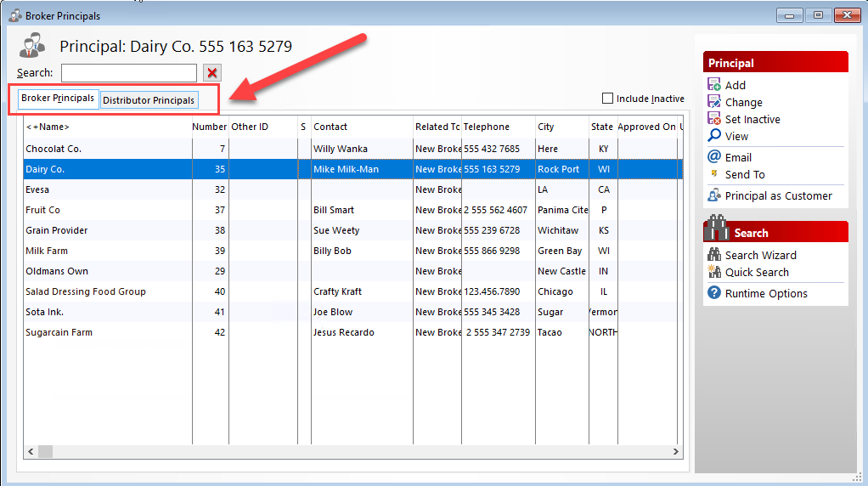Click the View link
Screen dimensions: 868x486
click(736, 136)
